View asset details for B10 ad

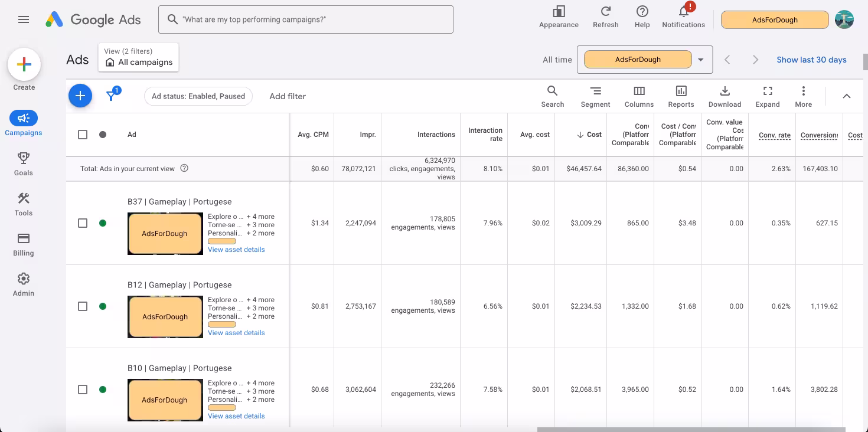[x=236, y=416]
